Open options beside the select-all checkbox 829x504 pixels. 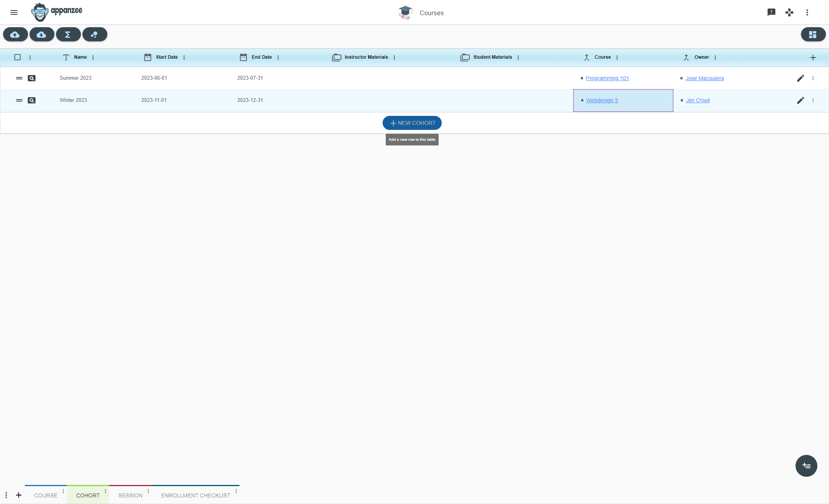point(30,57)
